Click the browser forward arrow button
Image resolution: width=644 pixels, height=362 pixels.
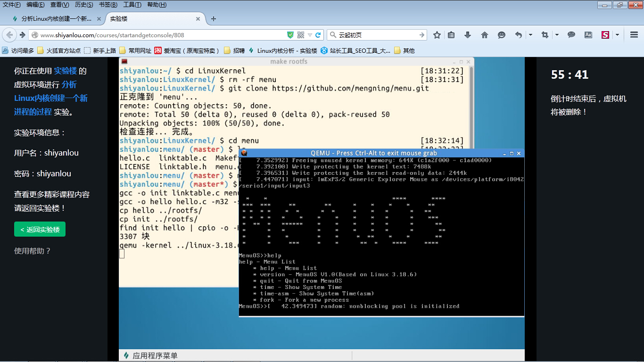[22, 35]
